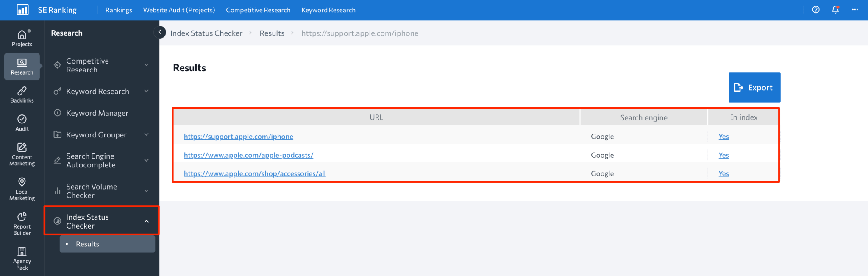The height and width of the screenshot is (276, 868).
Task: Expand Search Volume Checker submenu
Action: click(146, 191)
